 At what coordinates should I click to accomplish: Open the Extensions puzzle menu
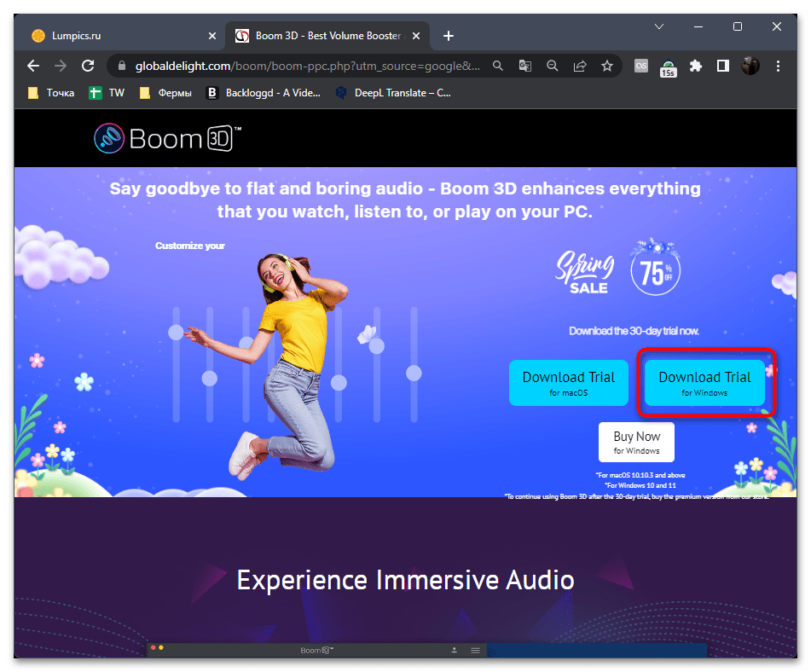(x=696, y=67)
